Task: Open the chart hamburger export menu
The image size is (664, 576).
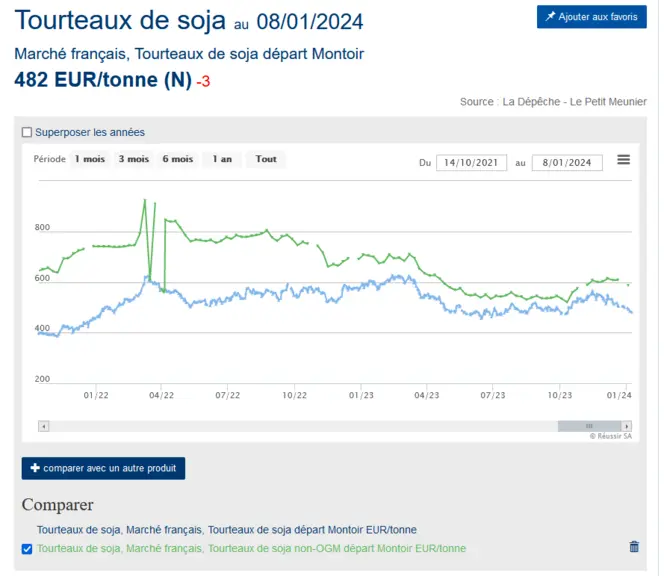Action: coord(623,160)
